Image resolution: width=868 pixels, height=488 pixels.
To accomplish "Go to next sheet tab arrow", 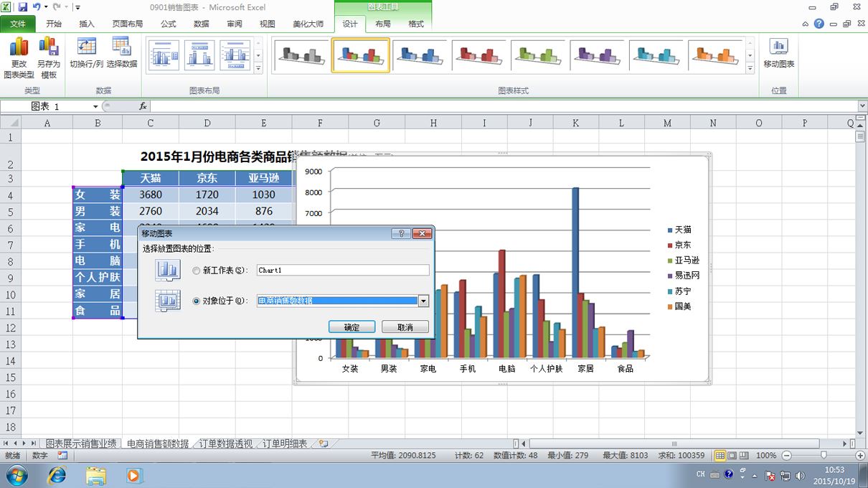I will click(24, 444).
